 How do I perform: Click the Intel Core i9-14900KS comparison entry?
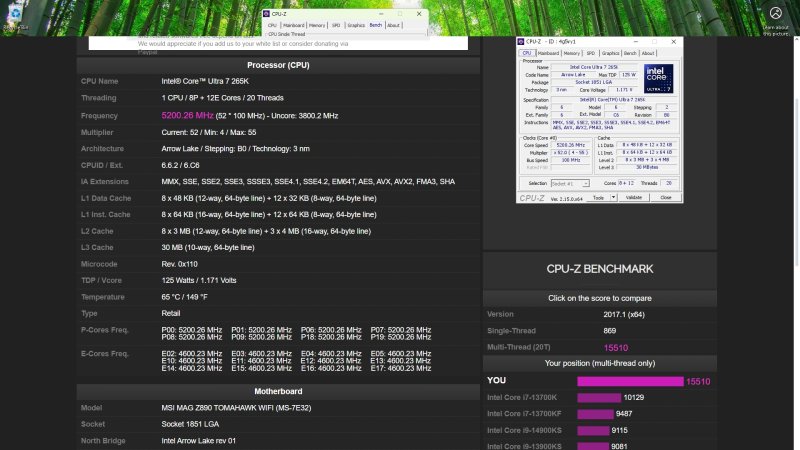(524, 430)
